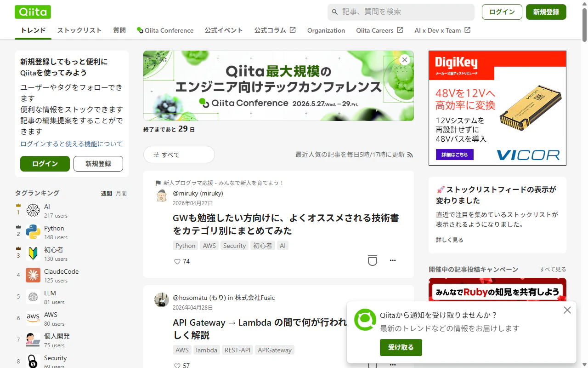This screenshot has width=588, height=368.
Task: Open the ストックリスト tab
Action: click(x=79, y=30)
